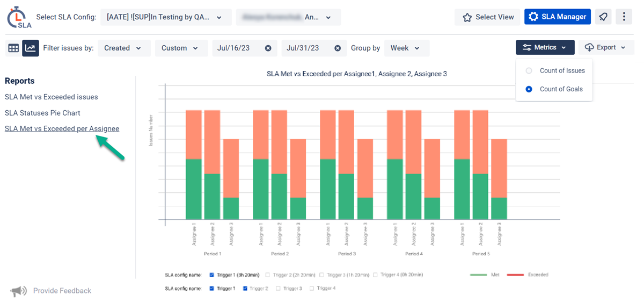Select the Count of Goals radio option
The height and width of the screenshot is (302, 644).
pyautogui.click(x=529, y=89)
